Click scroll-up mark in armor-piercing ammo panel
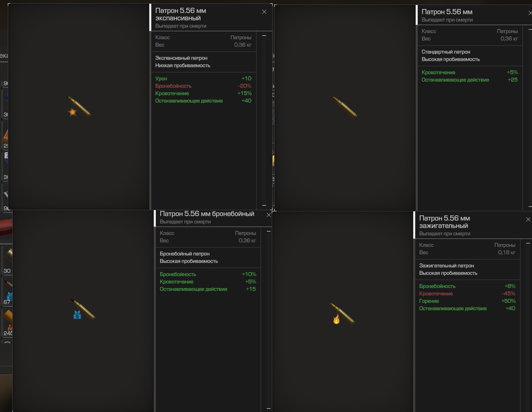Viewport: 532px width, 412px height. [x=268, y=231]
